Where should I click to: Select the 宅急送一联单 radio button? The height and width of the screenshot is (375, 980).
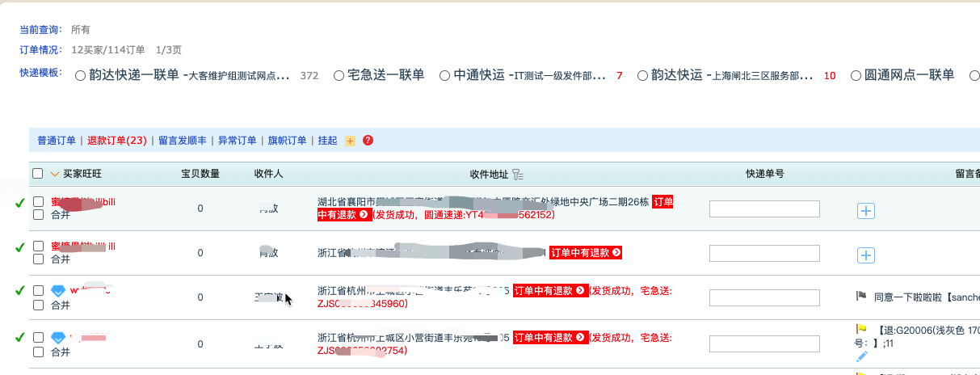click(x=339, y=76)
